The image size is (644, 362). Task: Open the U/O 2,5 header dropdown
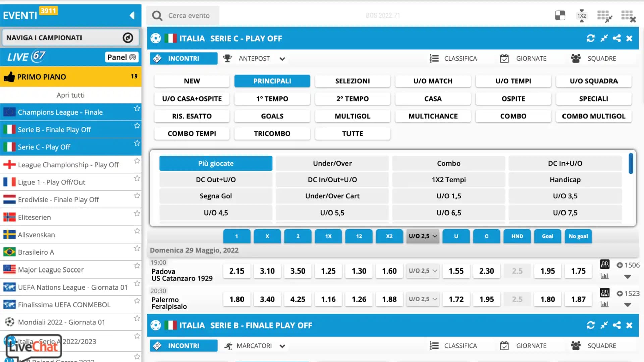pyautogui.click(x=423, y=236)
